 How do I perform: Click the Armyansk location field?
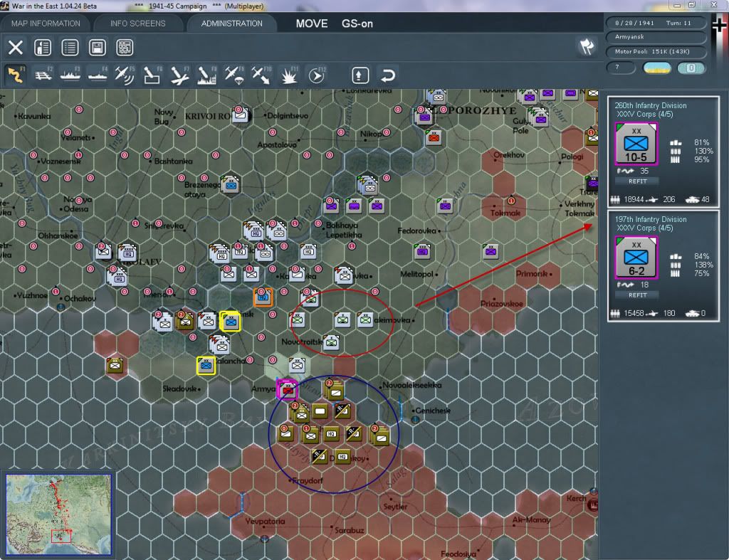(x=656, y=37)
